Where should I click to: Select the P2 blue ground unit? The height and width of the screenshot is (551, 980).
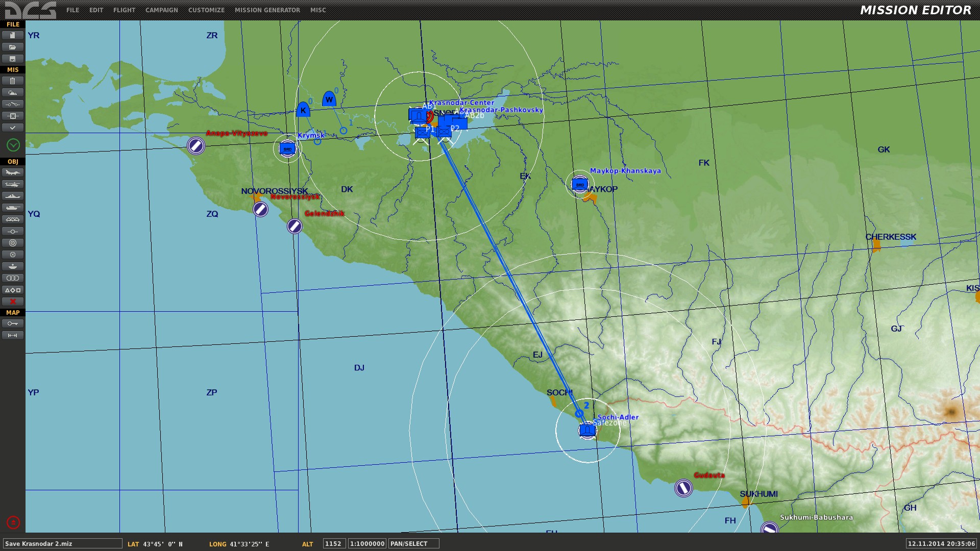click(444, 133)
